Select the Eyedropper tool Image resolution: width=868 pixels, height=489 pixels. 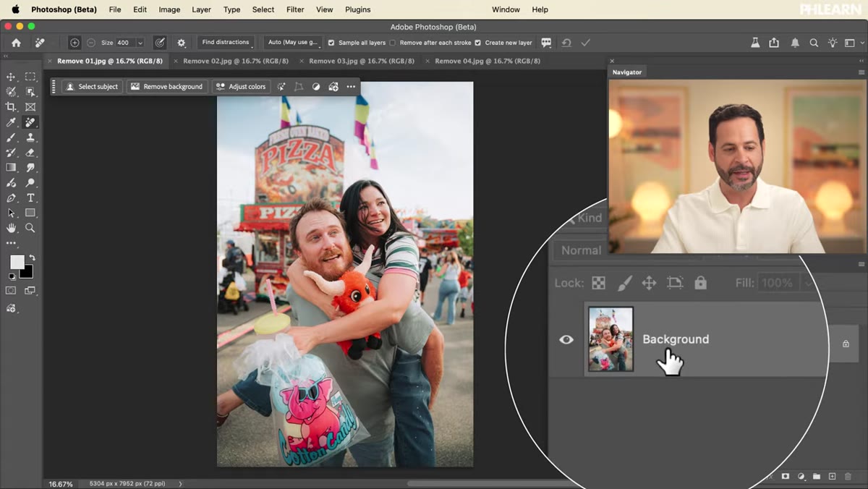tap(11, 122)
